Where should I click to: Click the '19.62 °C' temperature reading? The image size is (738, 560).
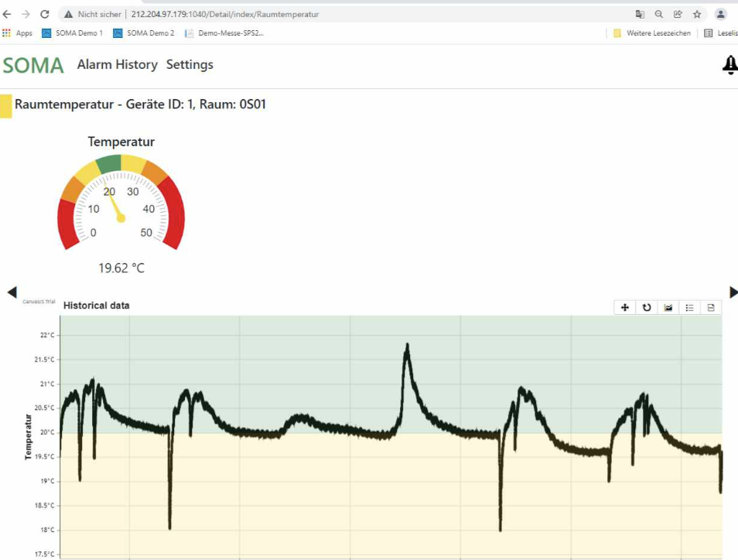121,268
